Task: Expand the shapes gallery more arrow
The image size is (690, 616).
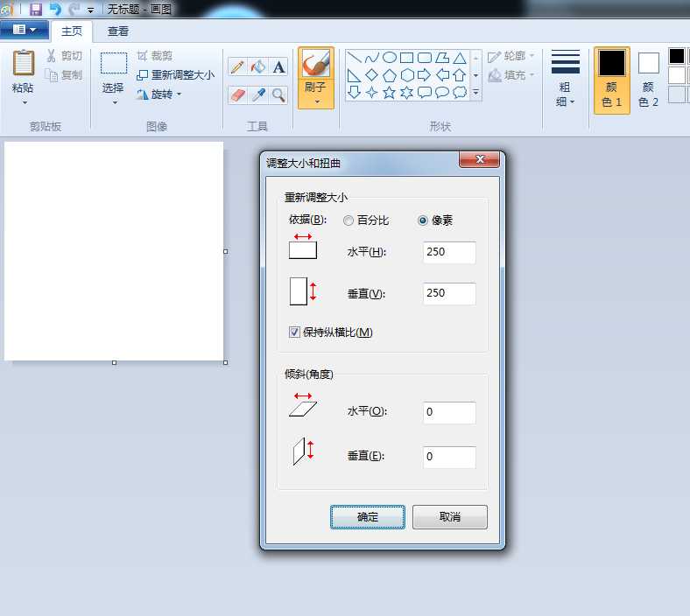Action: tap(475, 93)
